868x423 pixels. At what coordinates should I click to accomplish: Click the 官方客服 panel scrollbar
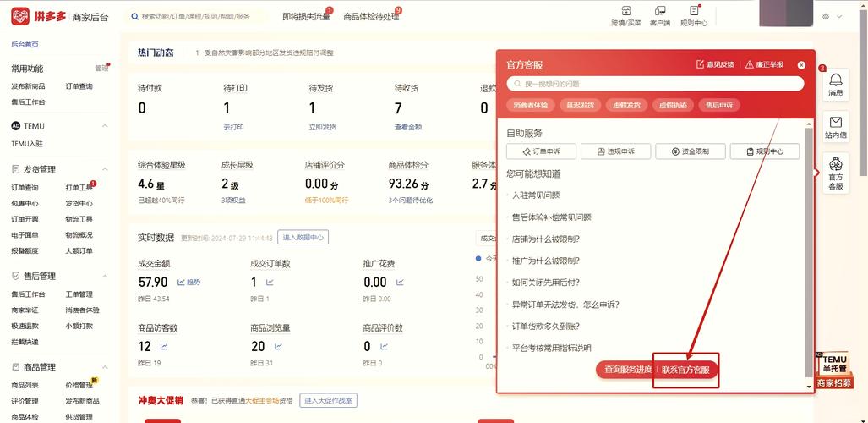[809, 252]
